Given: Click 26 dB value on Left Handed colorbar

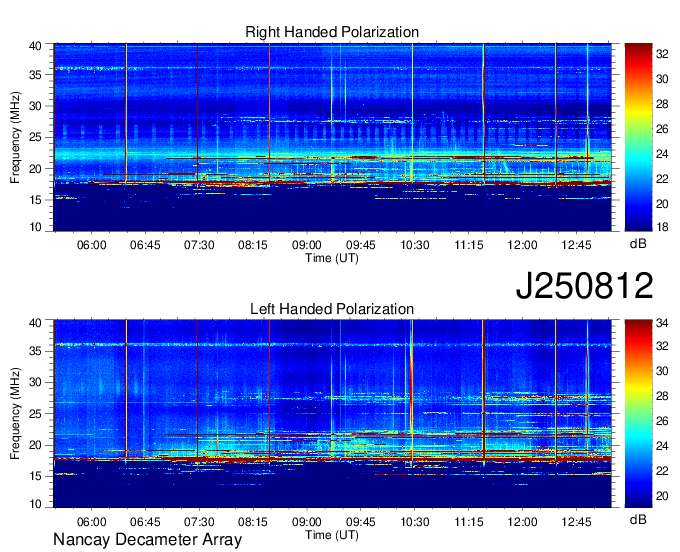Looking at the screenshot, I should pos(662,421).
